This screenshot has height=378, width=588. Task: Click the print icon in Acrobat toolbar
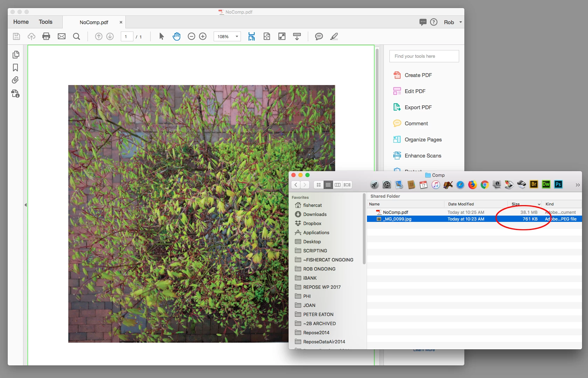point(46,36)
